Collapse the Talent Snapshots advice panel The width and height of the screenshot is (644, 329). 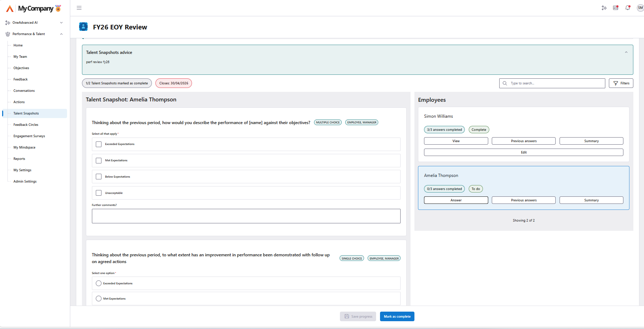[626, 52]
